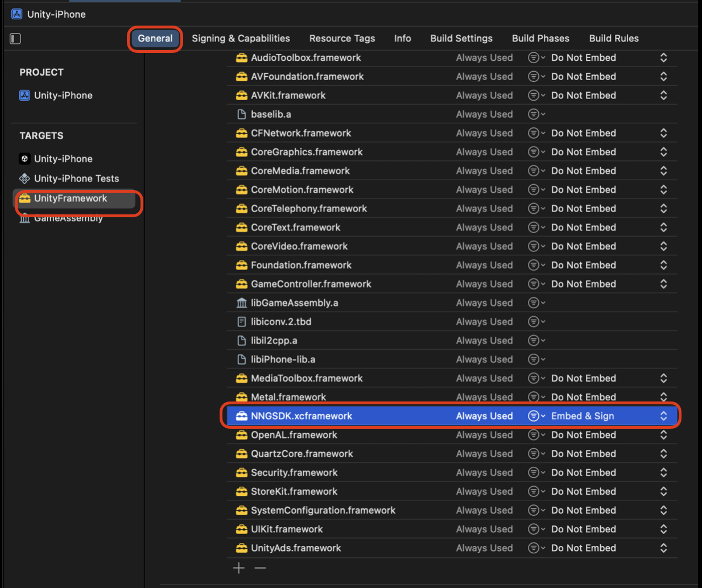The width and height of the screenshot is (702, 588).
Task: Open filter options for CoreText.framework
Action: (536, 227)
